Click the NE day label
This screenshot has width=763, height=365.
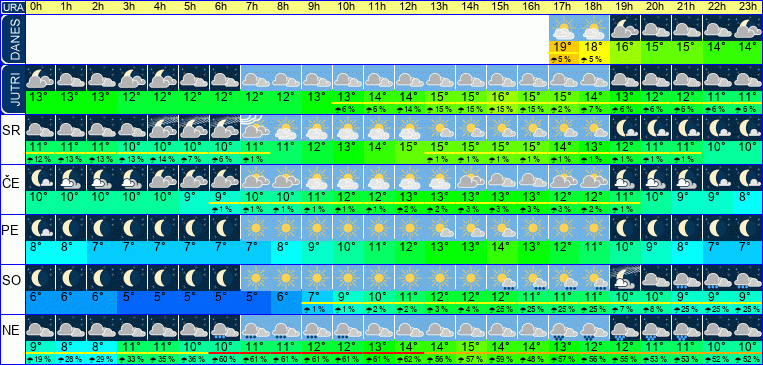pos(11,330)
